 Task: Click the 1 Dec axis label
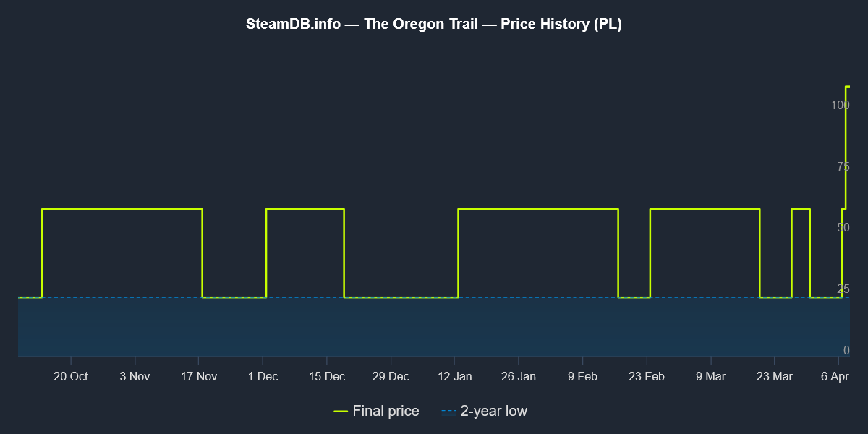point(263,377)
